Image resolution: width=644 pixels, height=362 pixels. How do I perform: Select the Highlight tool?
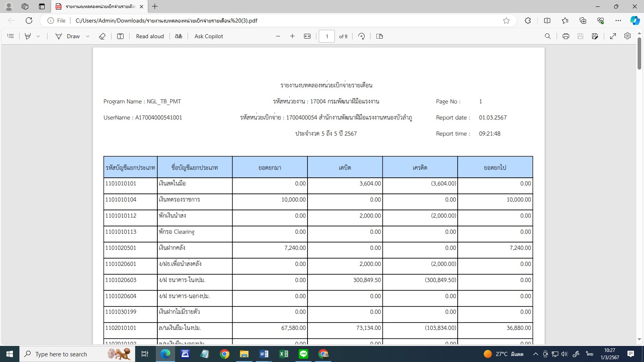pyautogui.click(x=28, y=36)
